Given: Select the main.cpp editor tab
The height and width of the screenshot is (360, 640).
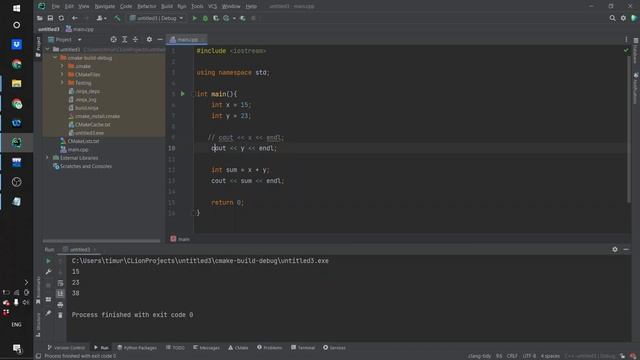Looking at the screenshot, I should point(187,40).
